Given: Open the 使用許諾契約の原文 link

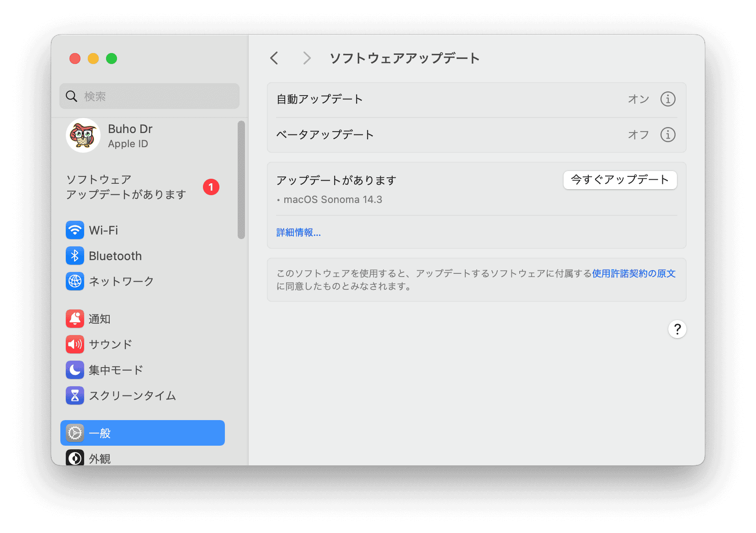Looking at the screenshot, I should coord(634,273).
